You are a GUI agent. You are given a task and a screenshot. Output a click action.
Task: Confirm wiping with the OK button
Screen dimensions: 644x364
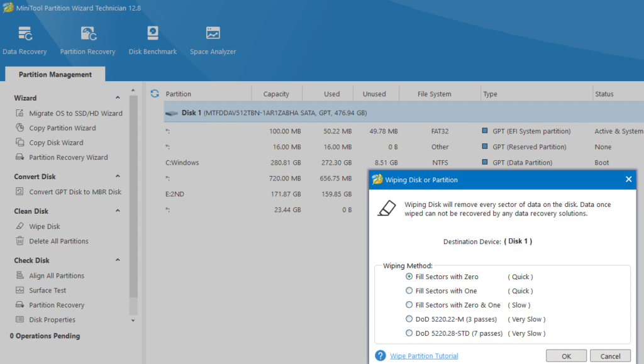pos(567,356)
